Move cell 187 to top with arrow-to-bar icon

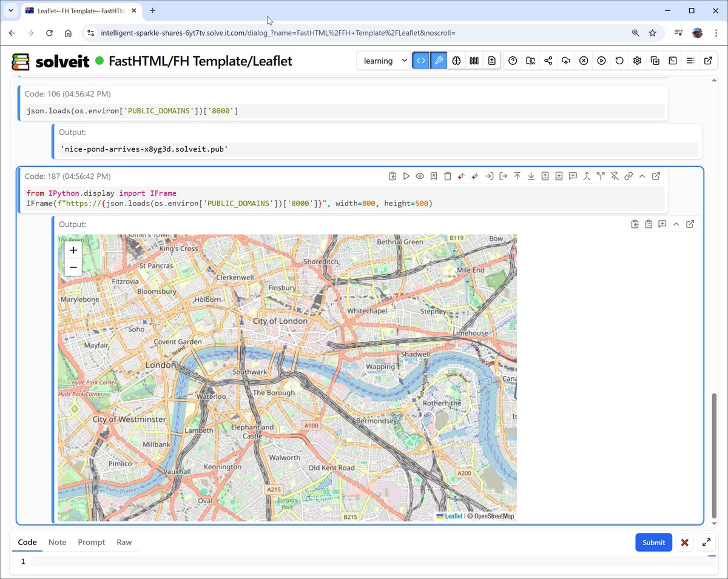[x=517, y=176]
